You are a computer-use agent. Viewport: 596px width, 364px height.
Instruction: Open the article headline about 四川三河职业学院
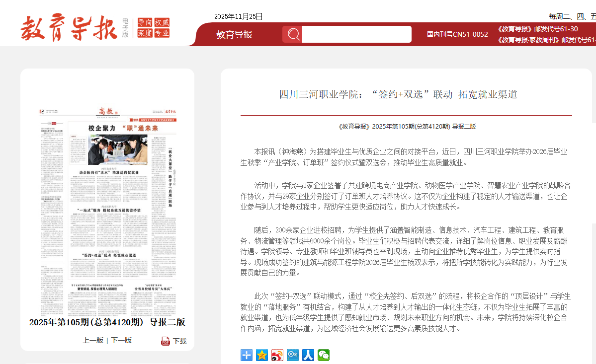(397, 94)
